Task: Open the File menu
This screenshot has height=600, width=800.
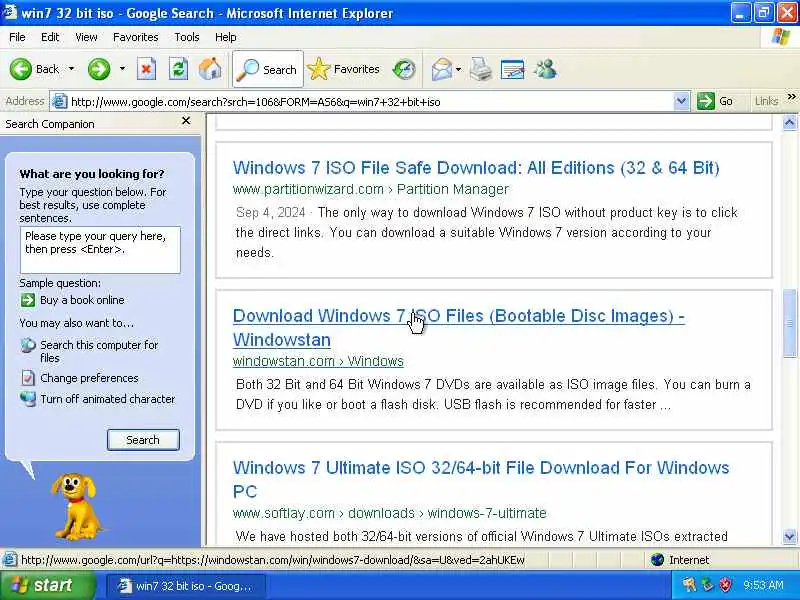Action: point(17,37)
